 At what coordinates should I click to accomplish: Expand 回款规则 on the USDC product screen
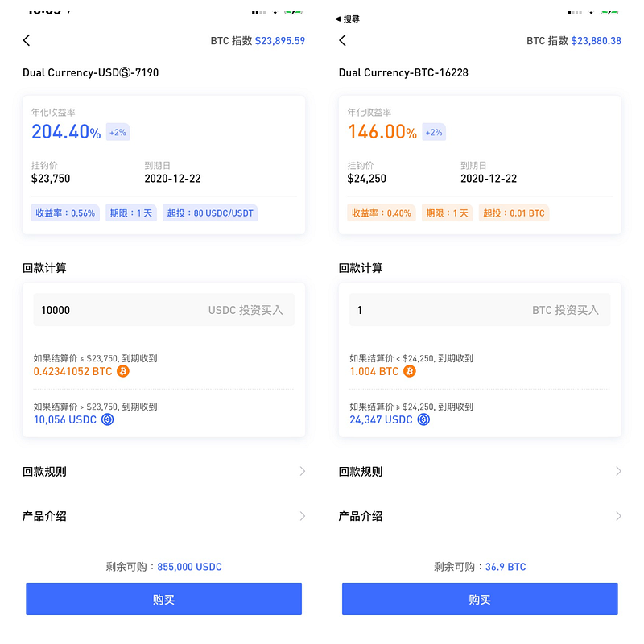coord(164,471)
